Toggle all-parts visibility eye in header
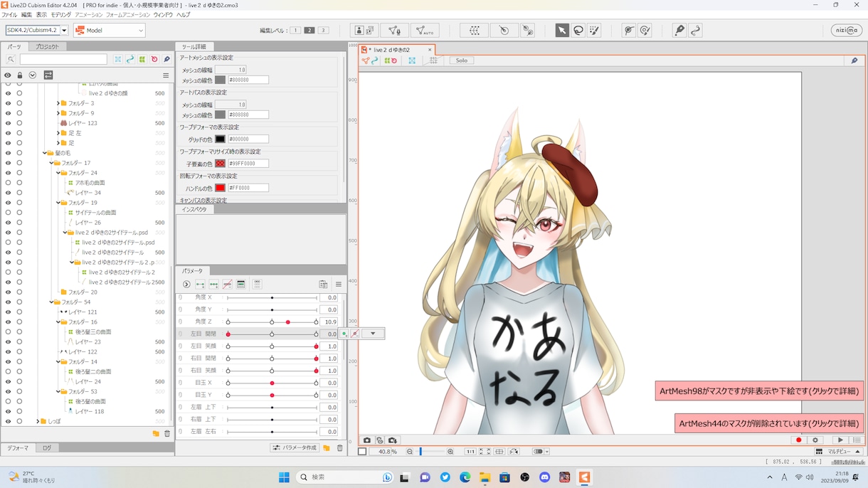This screenshot has height=488, width=868. pyautogui.click(x=8, y=75)
